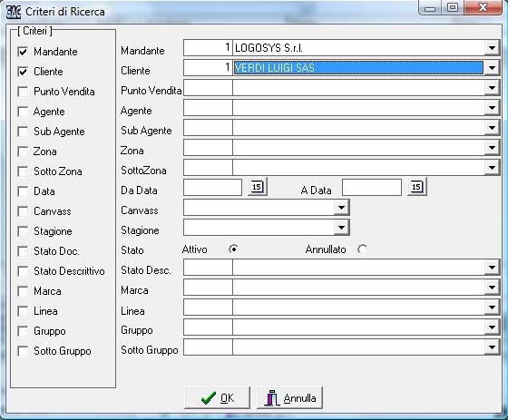508x420 pixels.
Task: Tick the Stato Descrittivo checkbox
Action: pos(23,271)
